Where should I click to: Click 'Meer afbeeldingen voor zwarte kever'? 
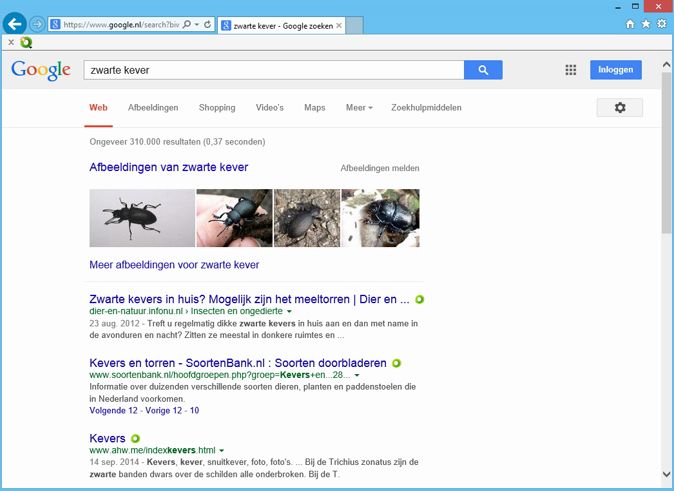click(x=174, y=265)
